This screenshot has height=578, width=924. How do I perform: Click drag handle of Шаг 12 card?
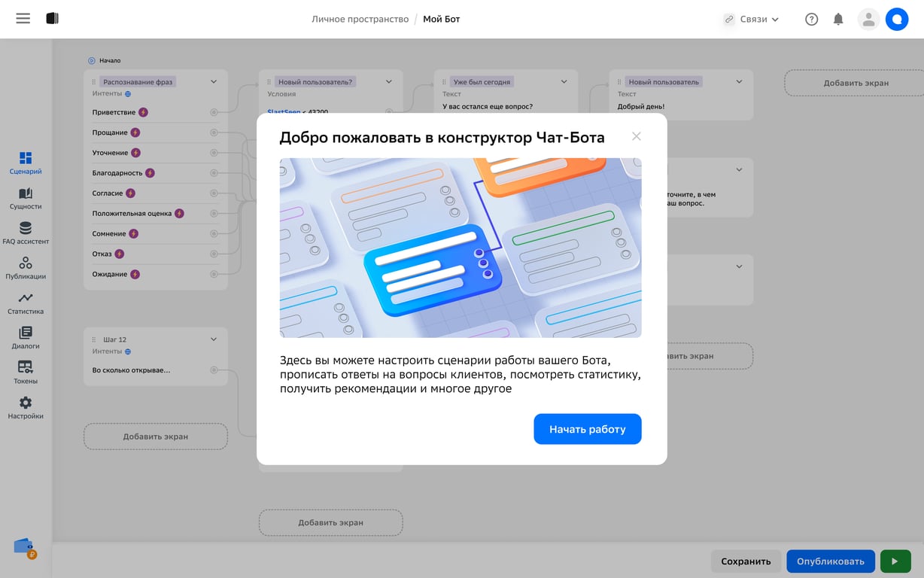pos(94,339)
